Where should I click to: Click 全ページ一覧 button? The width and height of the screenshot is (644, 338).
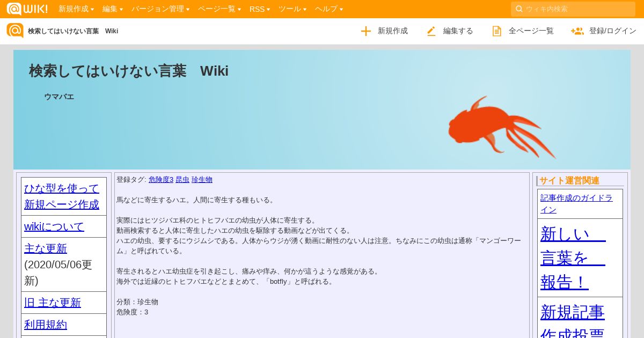click(523, 31)
